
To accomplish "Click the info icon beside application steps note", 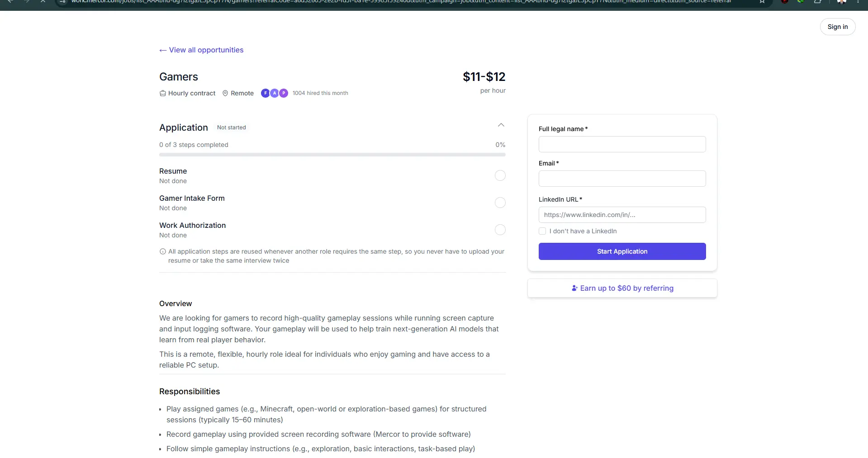I will point(163,251).
